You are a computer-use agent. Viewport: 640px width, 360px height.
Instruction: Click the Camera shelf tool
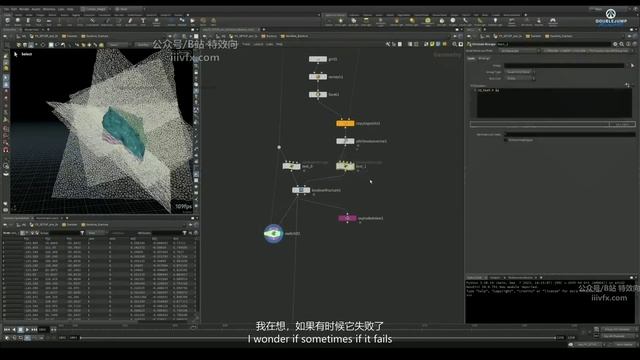tap(329, 21)
